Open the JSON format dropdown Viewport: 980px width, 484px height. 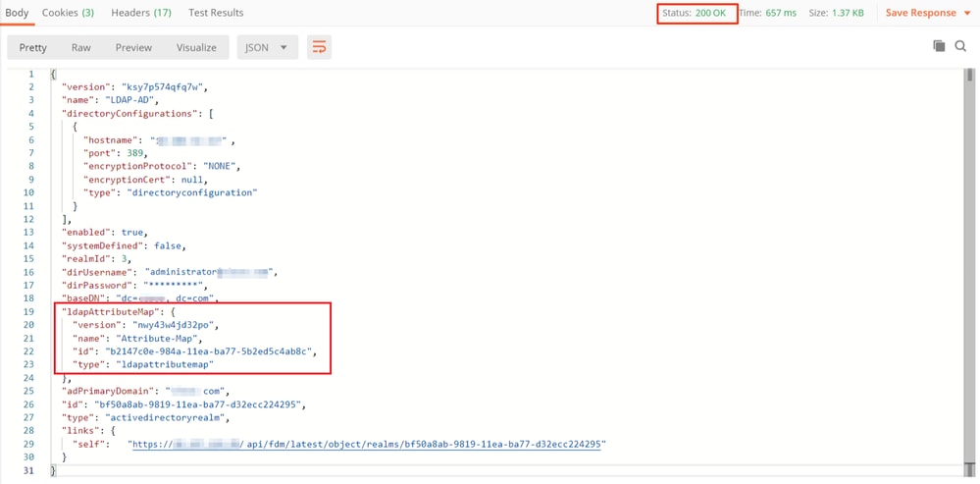(268, 47)
